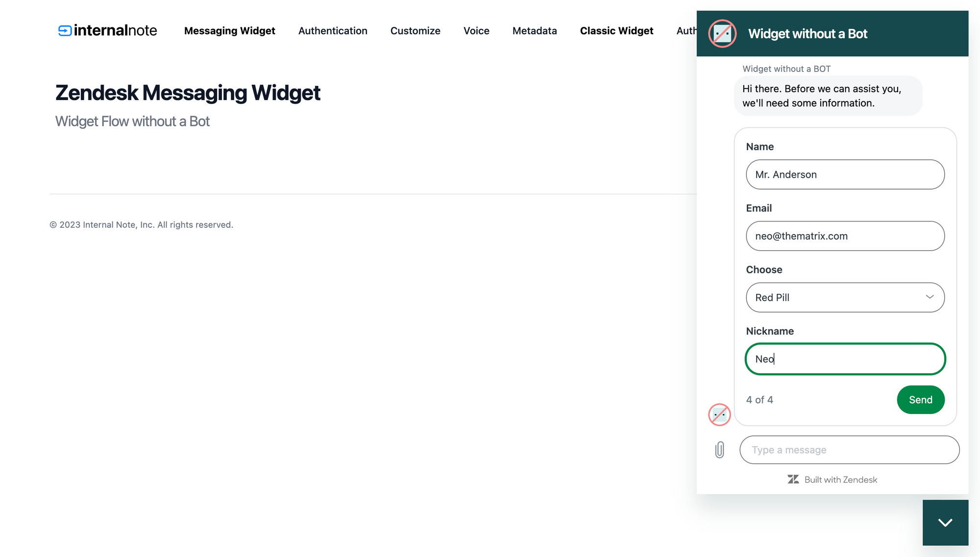Viewport: 980px width, 557px height.
Task: Collapse the messaging widget with chevron launcher
Action: (x=945, y=522)
